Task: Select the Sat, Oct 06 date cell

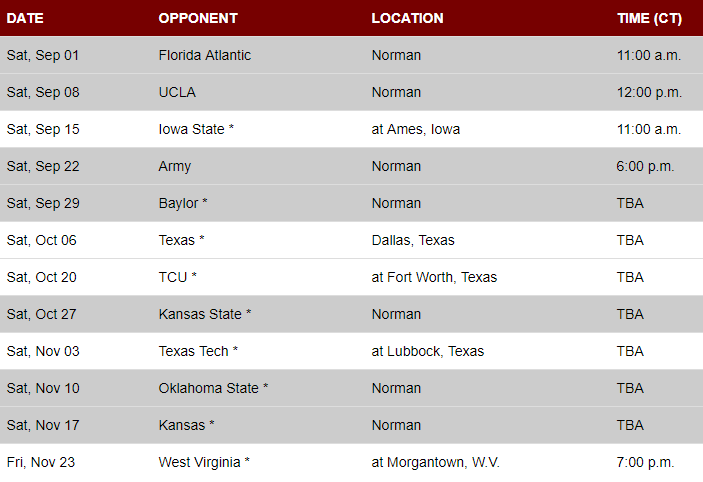Action: (41, 240)
